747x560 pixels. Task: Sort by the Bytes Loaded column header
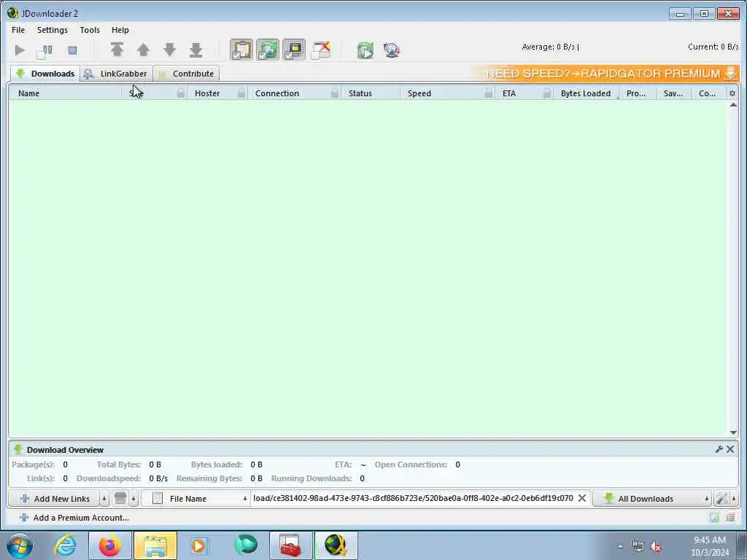[x=586, y=93]
